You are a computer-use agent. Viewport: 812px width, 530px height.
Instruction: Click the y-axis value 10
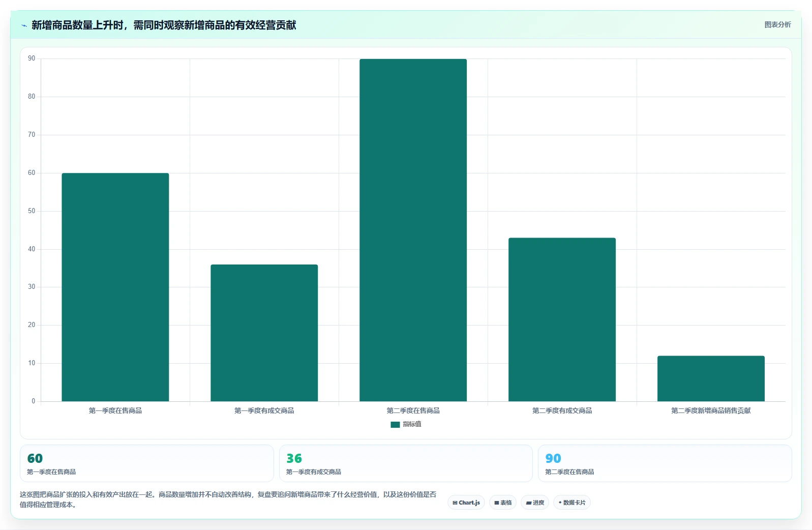32,363
